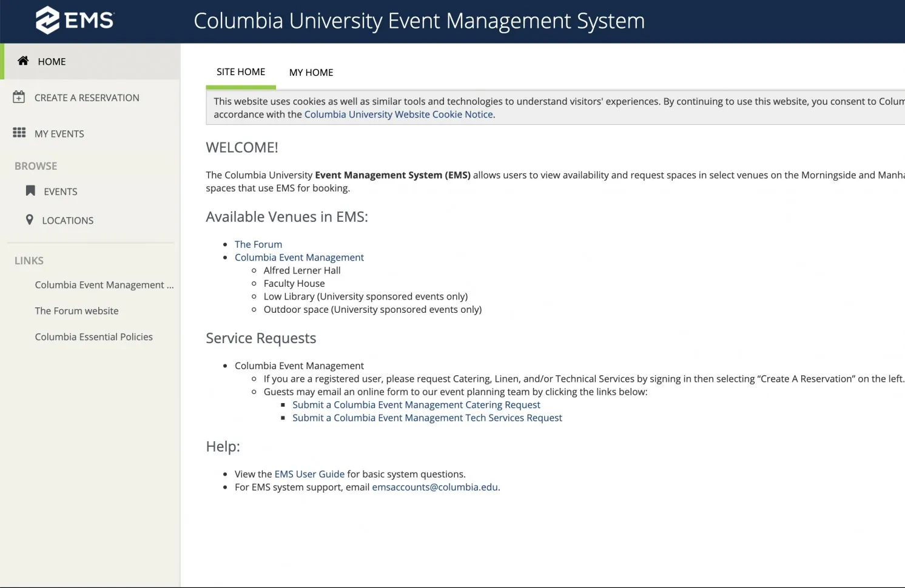Submit a Columbia Event Management Catering Request
Screen dimensions: 905x588
pos(416,405)
